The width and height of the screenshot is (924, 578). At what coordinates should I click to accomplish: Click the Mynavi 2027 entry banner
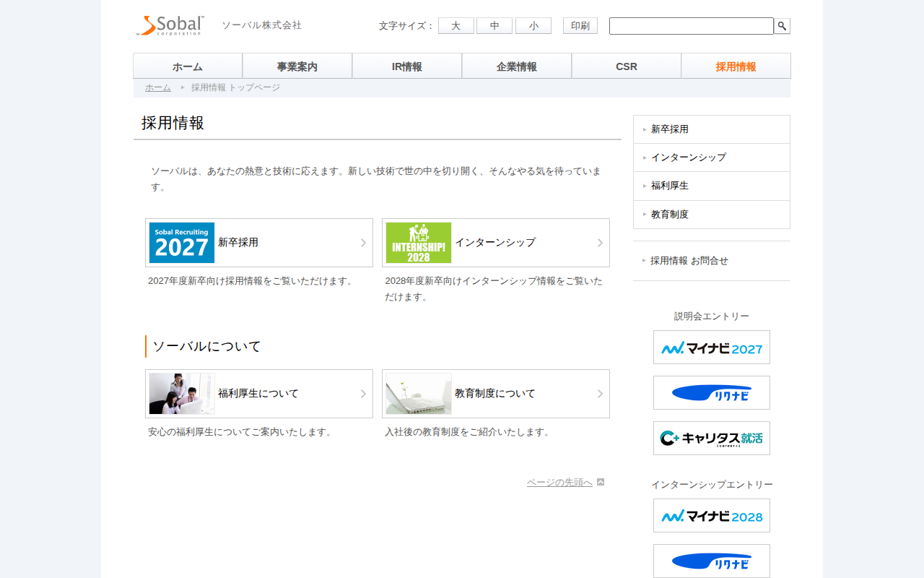click(x=711, y=348)
